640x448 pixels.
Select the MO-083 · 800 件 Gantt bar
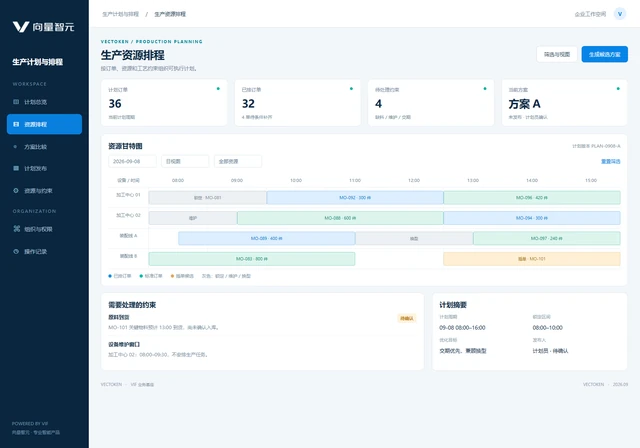tap(252, 259)
